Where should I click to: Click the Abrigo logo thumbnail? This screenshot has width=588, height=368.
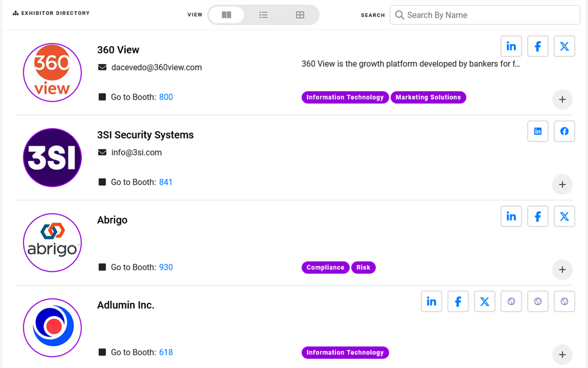point(52,243)
